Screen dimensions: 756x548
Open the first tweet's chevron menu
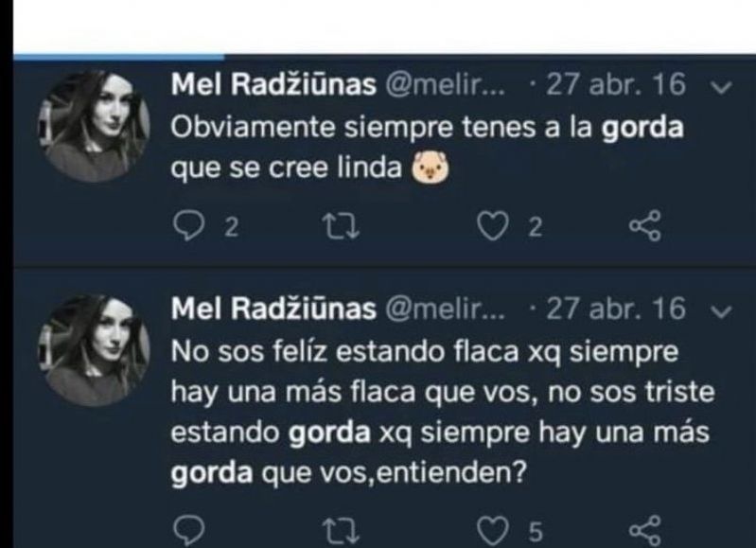click(x=721, y=88)
